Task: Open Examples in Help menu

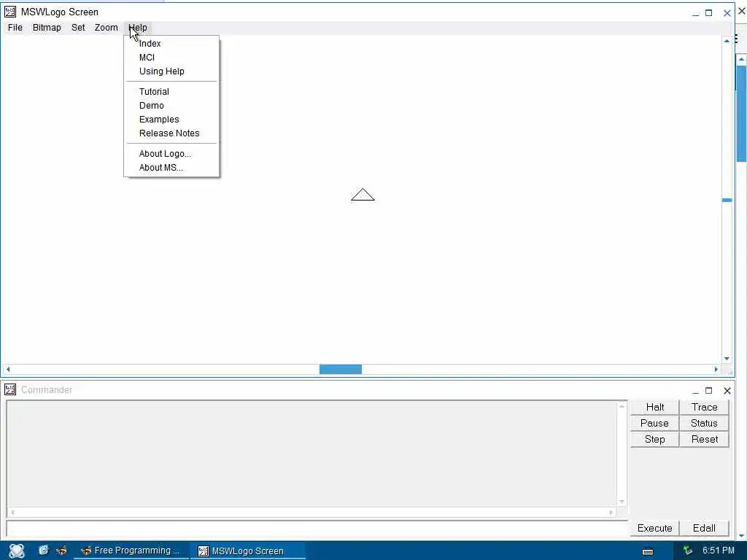Action: pos(171,119)
